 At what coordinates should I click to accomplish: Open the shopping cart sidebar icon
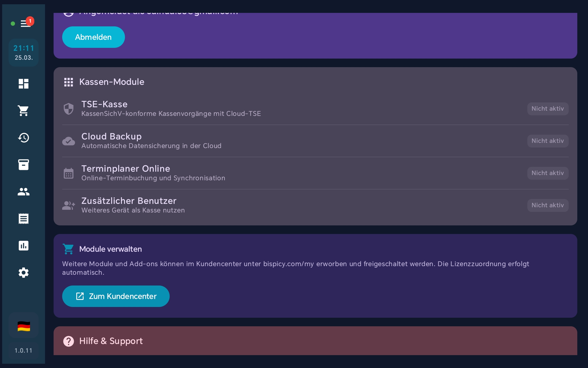(24, 111)
